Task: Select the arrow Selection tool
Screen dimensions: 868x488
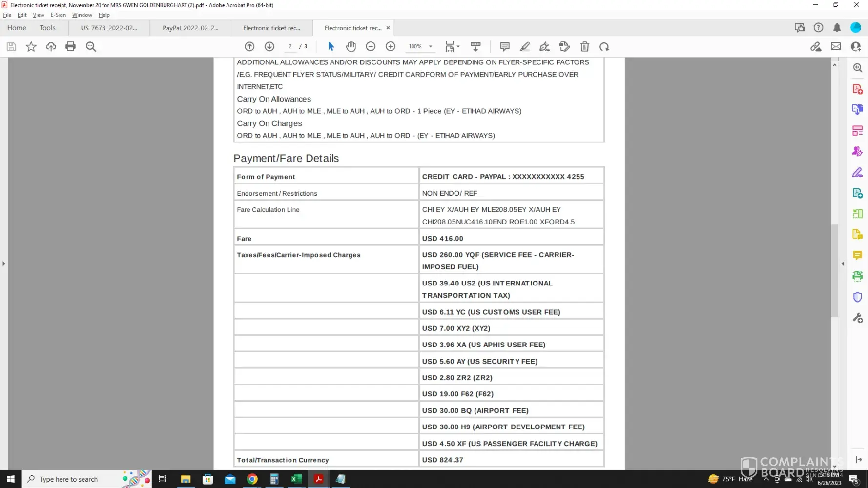Action: coord(331,47)
